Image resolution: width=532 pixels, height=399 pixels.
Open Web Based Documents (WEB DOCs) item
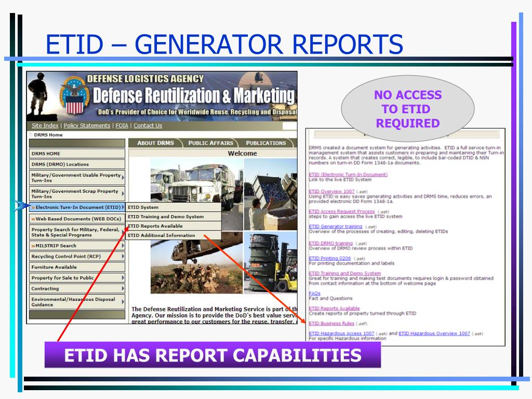pyautogui.click(x=77, y=219)
